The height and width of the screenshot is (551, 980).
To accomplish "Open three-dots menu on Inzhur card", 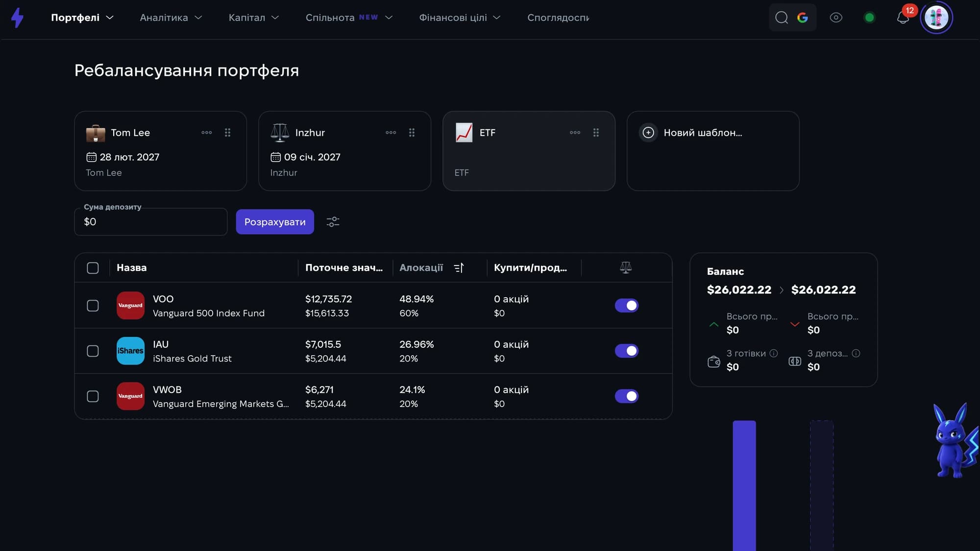I will 391,132.
